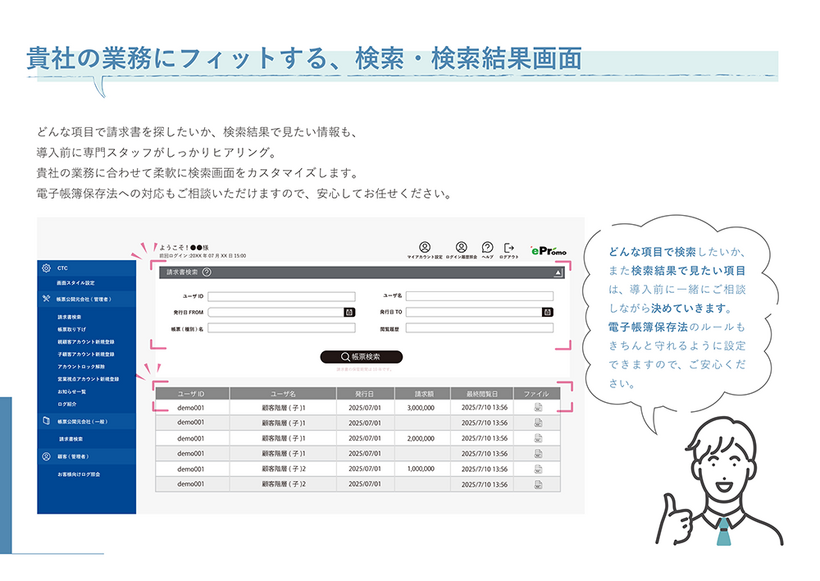Click the ePromo logo
The height and width of the screenshot is (581, 820).
click(547, 249)
